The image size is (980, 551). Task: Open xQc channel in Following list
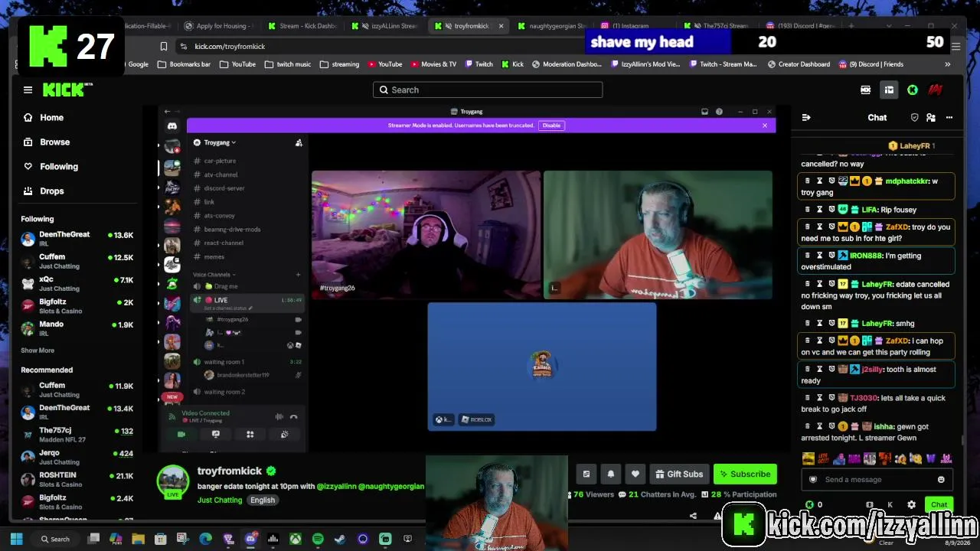pos(77,284)
